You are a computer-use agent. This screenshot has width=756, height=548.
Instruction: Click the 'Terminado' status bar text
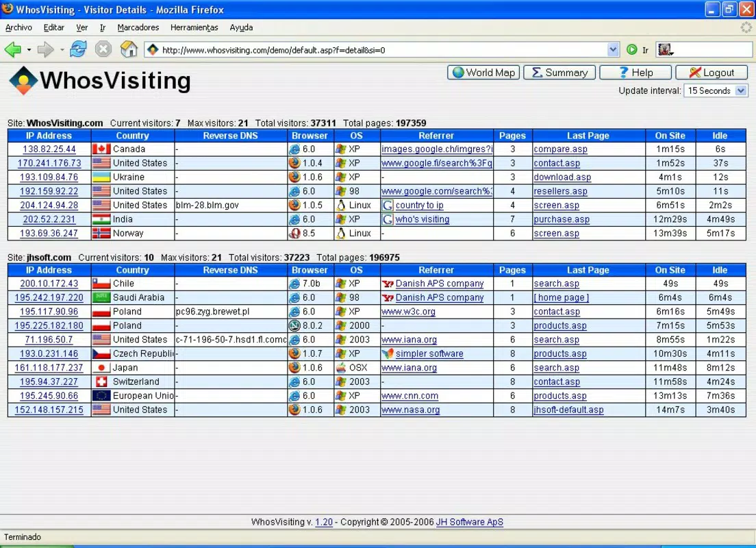pos(23,537)
